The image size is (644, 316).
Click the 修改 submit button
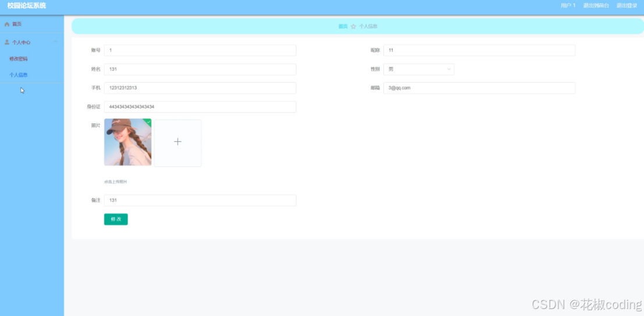(x=116, y=219)
